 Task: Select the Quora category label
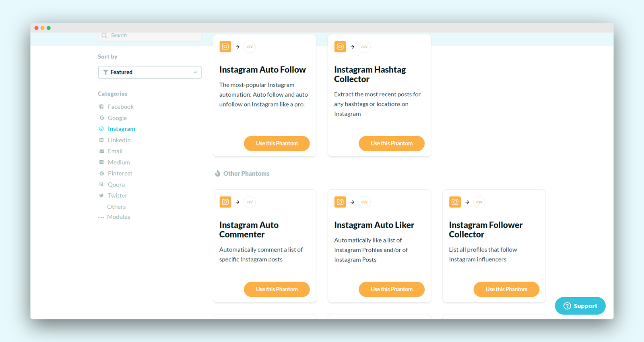116,184
